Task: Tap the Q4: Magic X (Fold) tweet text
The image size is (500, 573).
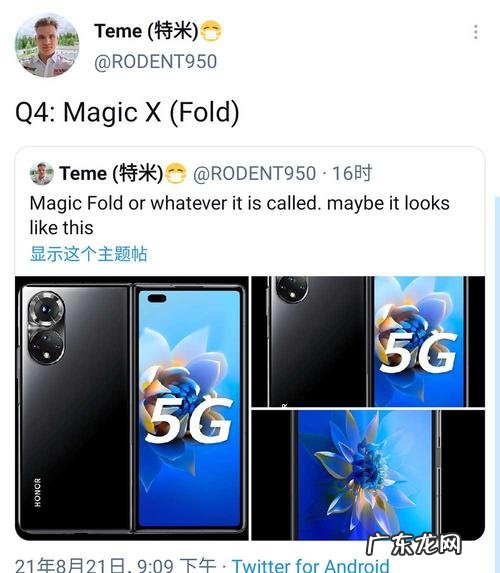Action: [127, 112]
